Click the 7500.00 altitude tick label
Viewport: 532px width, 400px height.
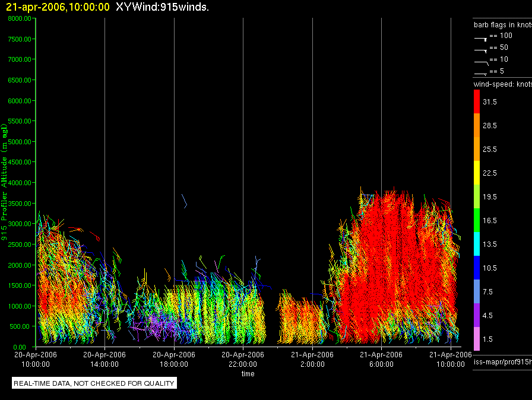coord(20,39)
